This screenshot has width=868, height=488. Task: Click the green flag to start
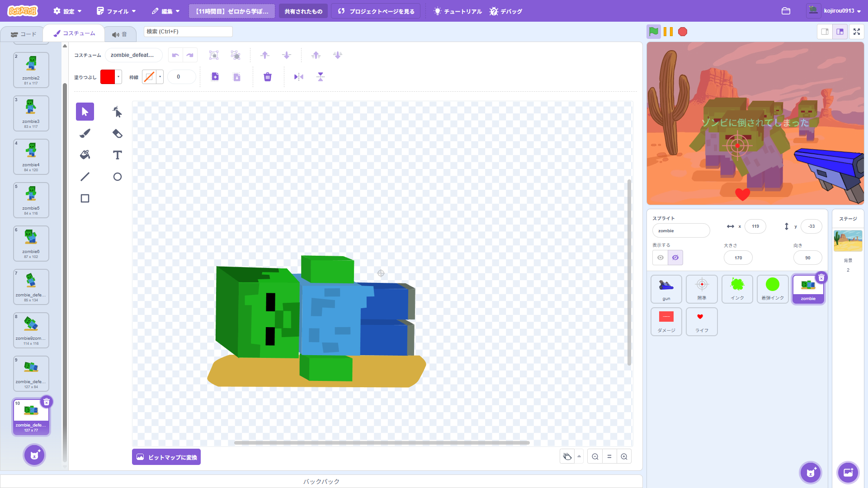(654, 32)
